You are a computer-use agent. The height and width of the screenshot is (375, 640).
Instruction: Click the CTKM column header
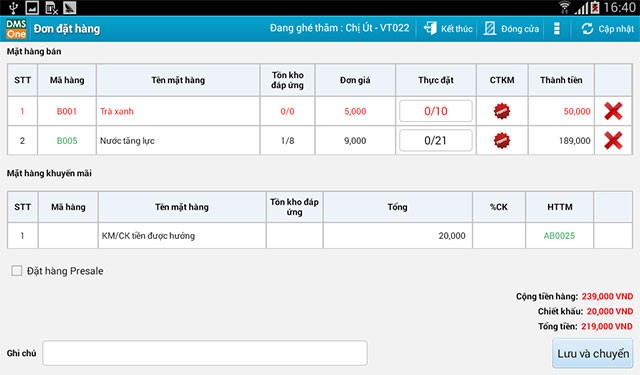click(502, 80)
